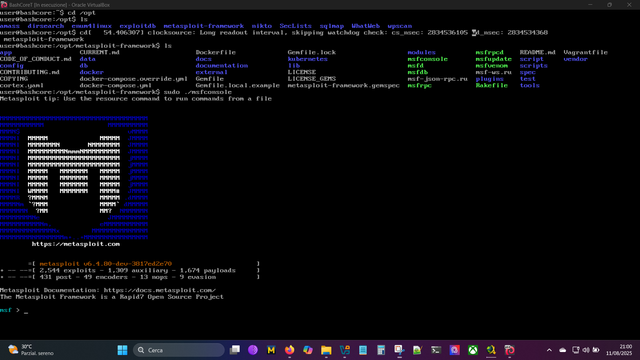Open the purple-red gradient app on the taskbar
This screenshot has width=640, height=360.
pos(454,350)
